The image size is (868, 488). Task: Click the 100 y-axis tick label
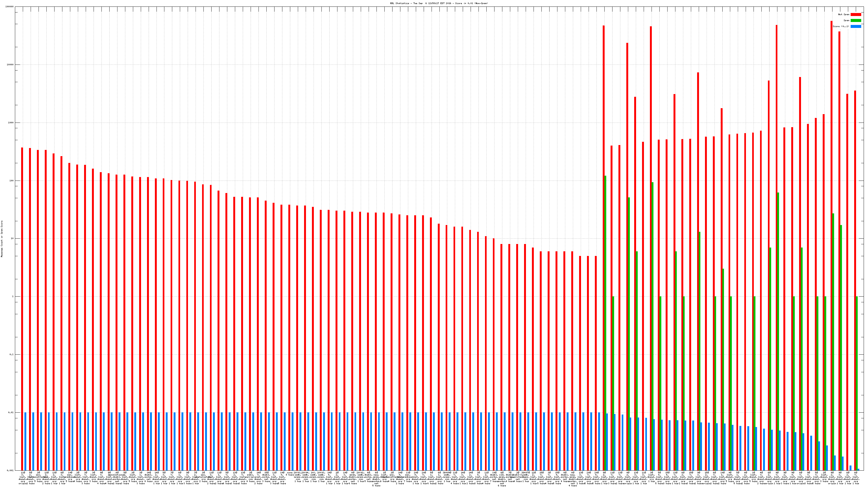coord(12,181)
